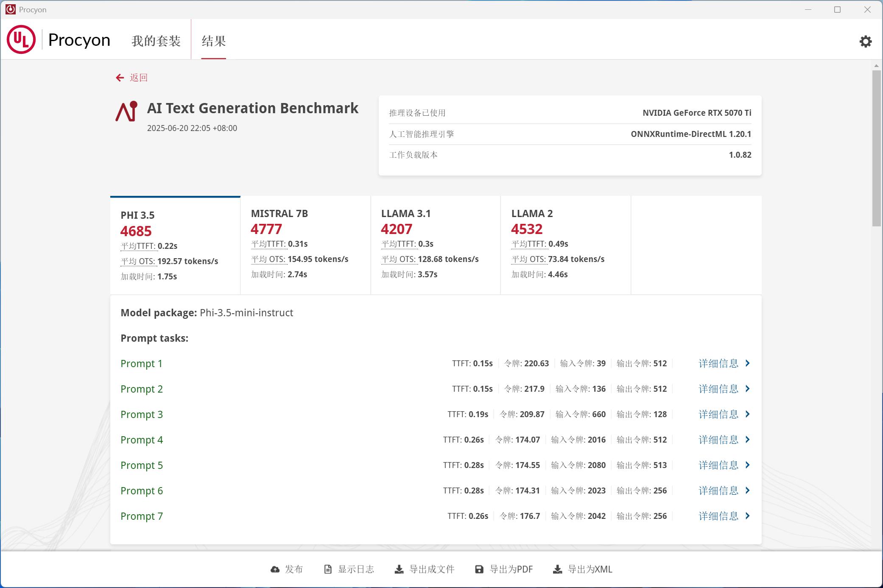The height and width of the screenshot is (588, 883).
Task: Open settings via the gear icon
Action: 865,41
